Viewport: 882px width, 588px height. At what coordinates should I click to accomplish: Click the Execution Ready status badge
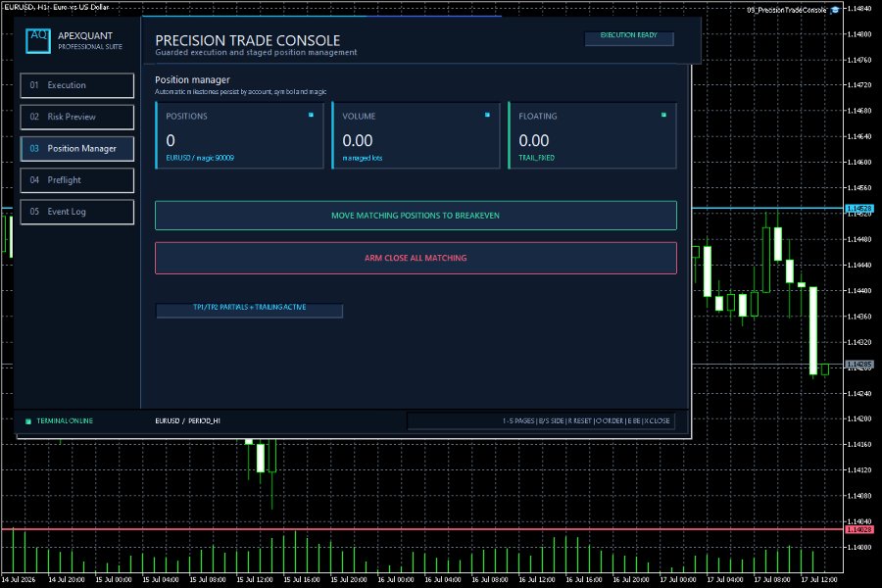(629, 37)
